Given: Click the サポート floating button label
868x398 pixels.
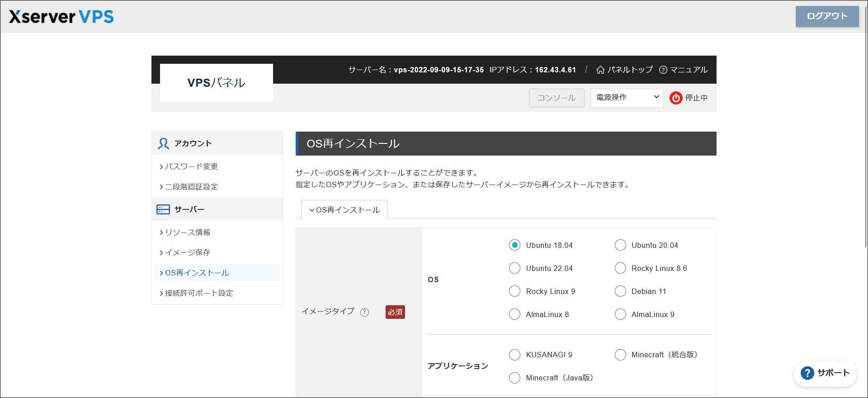Looking at the screenshot, I should tap(834, 373).
